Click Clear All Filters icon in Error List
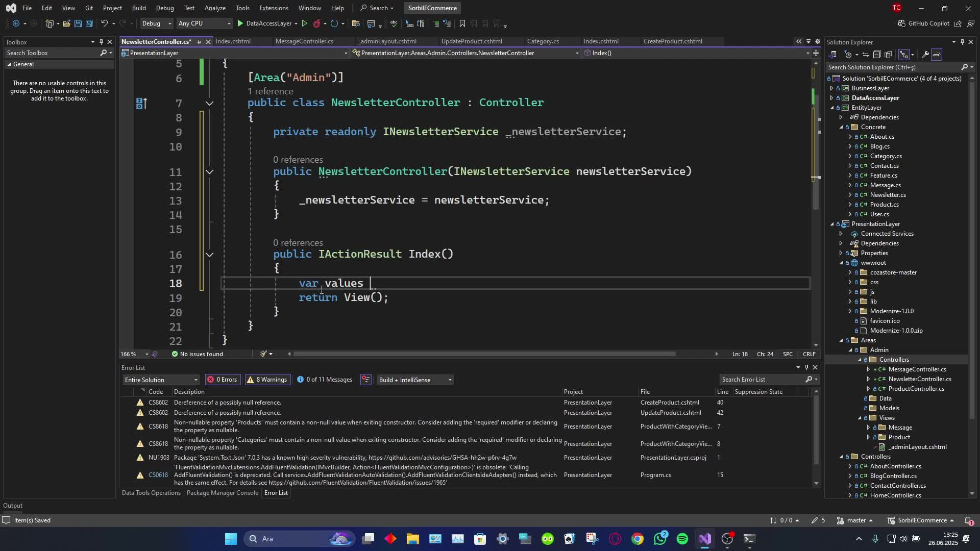 pyautogui.click(x=365, y=380)
